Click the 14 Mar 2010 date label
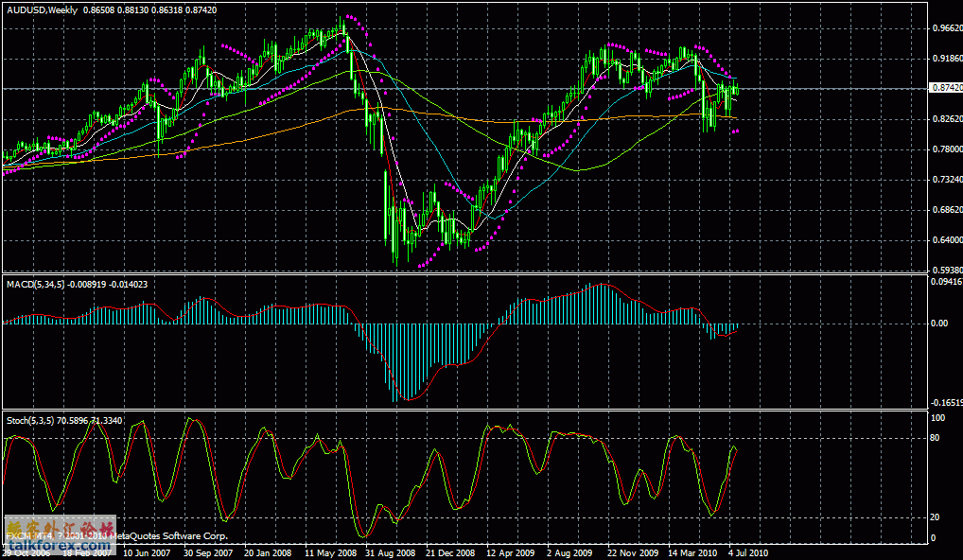The image size is (963, 560). tap(692, 552)
